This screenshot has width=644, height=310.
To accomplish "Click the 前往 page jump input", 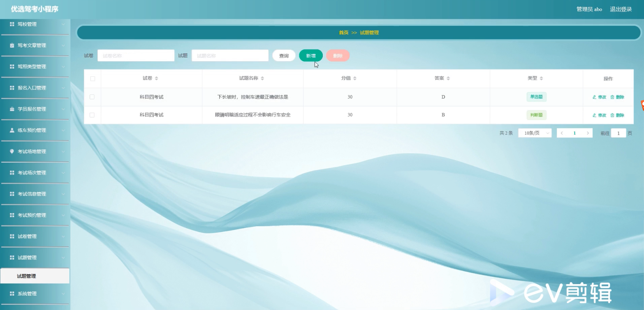I will tap(619, 133).
